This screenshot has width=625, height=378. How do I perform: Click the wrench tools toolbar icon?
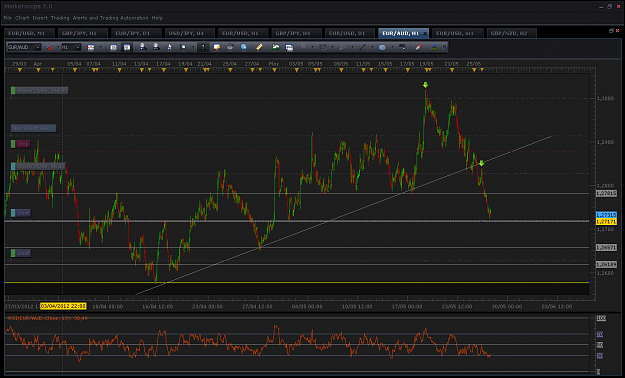click(303, 47)
